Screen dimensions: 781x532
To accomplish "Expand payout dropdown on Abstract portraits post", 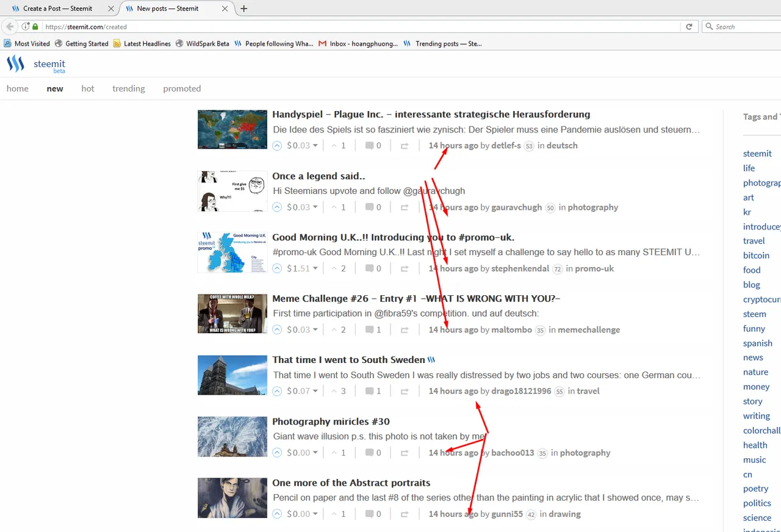I will (x=303, y=514).
